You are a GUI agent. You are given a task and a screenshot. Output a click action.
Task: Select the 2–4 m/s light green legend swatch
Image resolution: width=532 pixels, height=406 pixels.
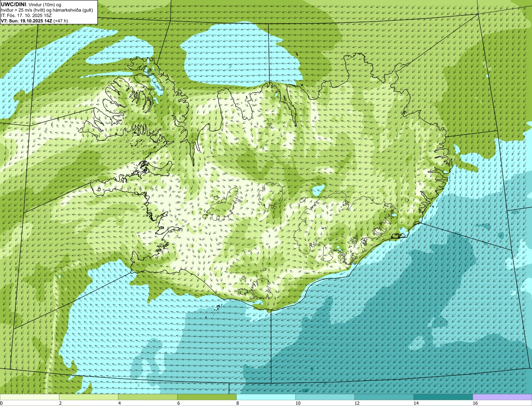[89, 397]
